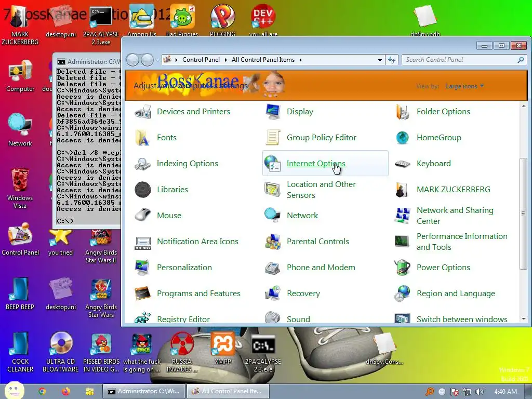Click the Administrator command prompt title bar

point(89,61)
